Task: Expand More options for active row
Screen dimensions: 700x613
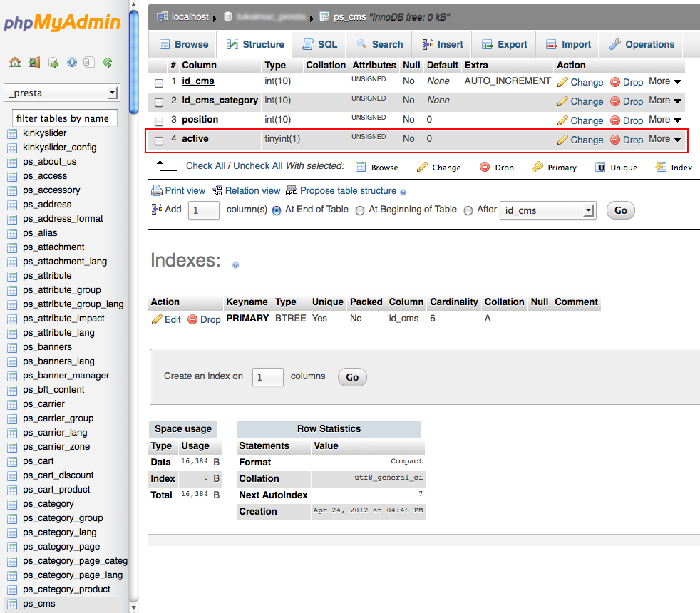Action: pyautogui.click(x=665, y=139)
